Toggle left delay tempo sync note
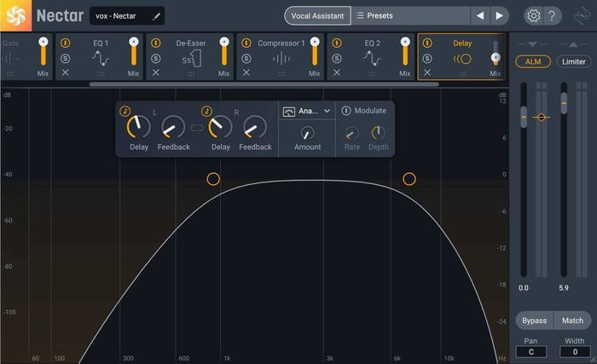597x364 pixels. coord(125,111)
